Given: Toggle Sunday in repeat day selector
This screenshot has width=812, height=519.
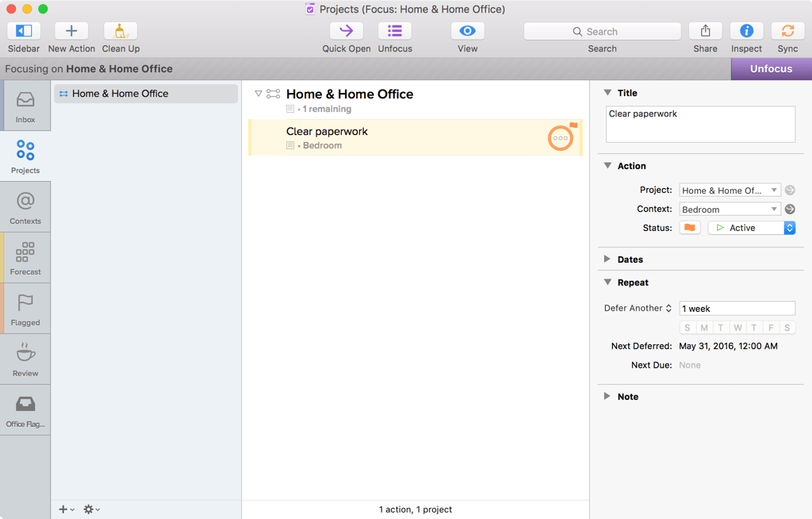Looking at the screenshot, I should 688,328.
